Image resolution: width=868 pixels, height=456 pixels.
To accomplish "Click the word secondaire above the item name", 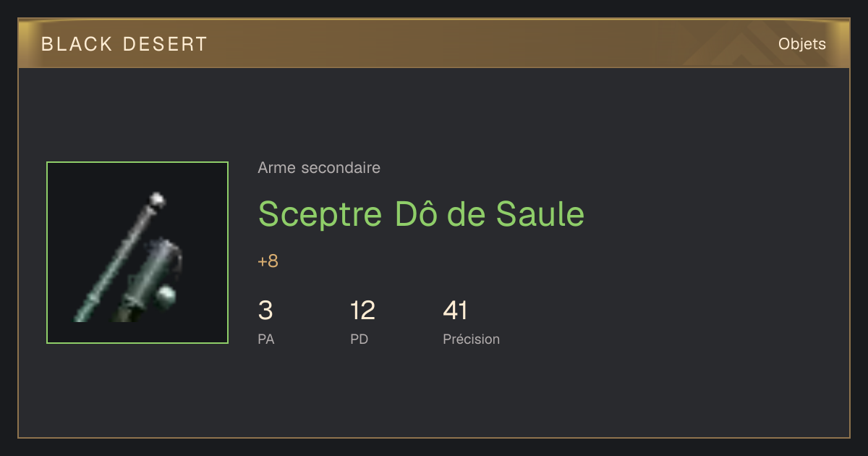I will pos(340,168).
